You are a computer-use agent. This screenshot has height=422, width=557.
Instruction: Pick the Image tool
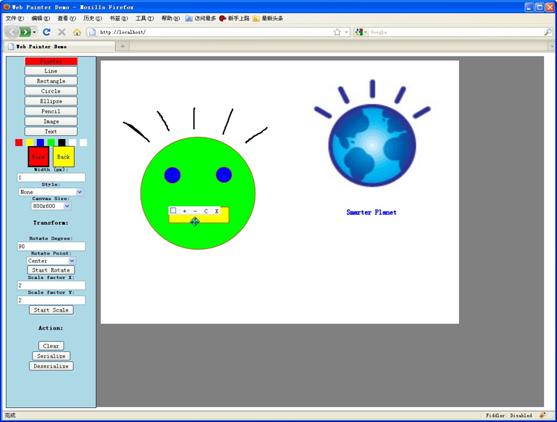point(51,121)
